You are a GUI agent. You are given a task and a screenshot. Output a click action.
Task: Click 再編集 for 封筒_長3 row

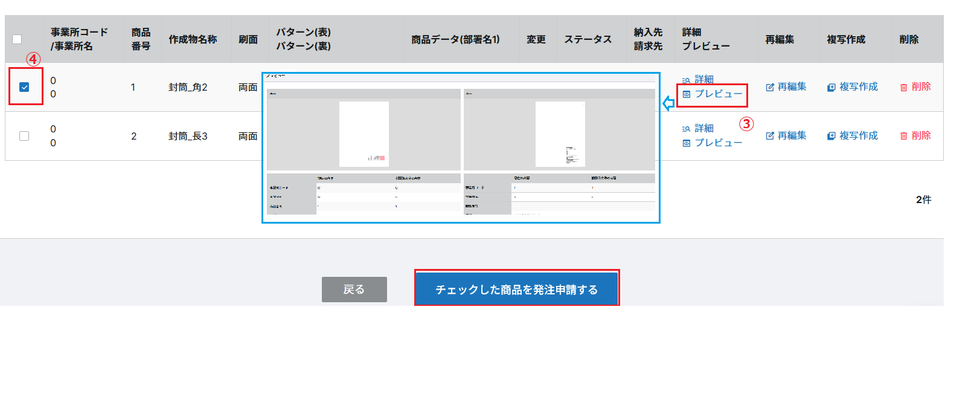coord(786,135)
